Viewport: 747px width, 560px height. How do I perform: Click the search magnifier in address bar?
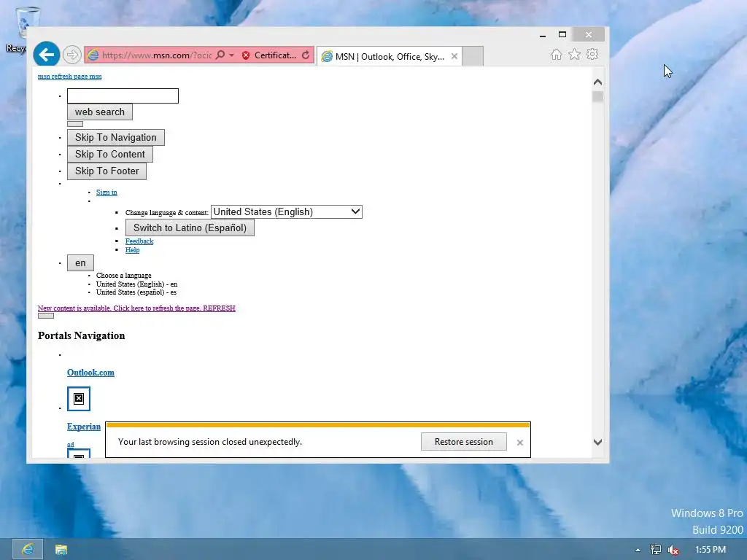pyautogui.click(x=220, y=55)
